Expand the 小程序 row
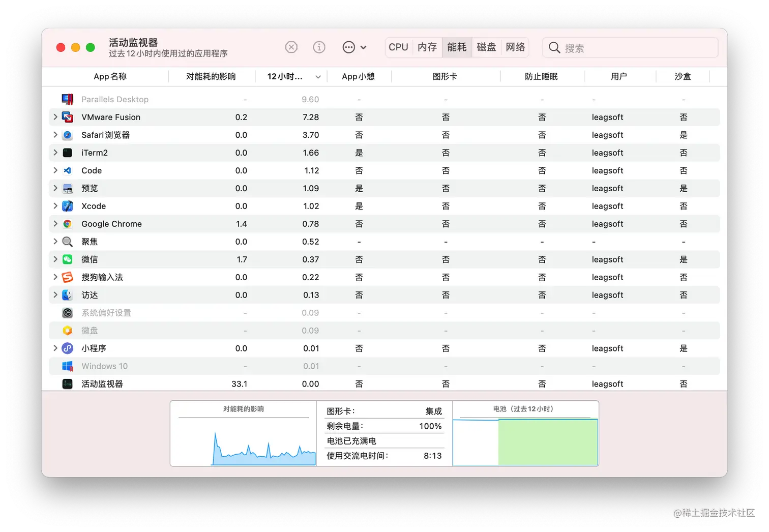This screenshot has width=769, height=532. click(x=55, y=348)
